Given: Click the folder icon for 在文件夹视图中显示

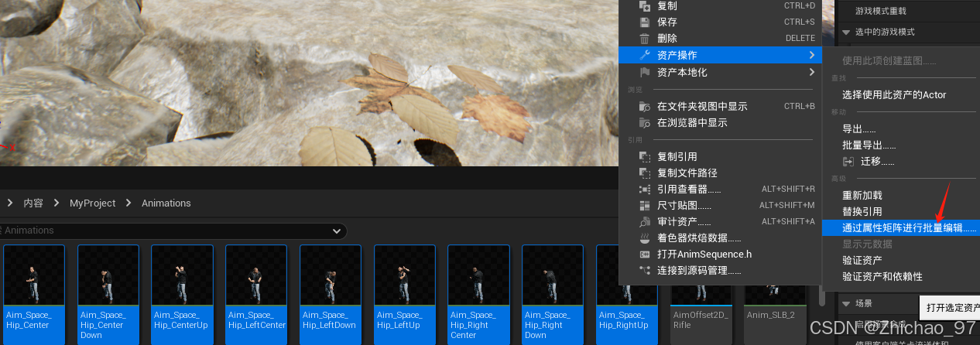Looking at the screenshot, I should pyautogui.click(x=644, y=107).
